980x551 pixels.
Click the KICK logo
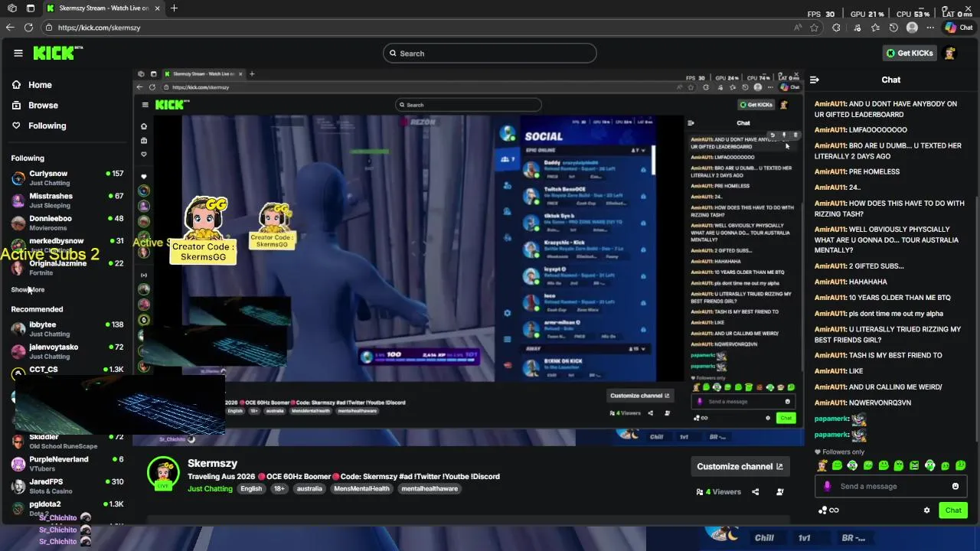click(58, 53)
